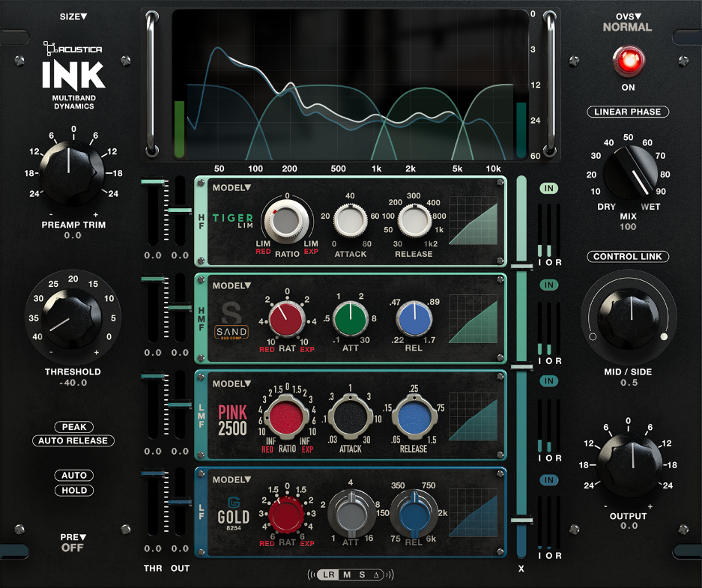702x588 pixels.
Task: Select M (mid) channel mode
Action: click(347, 575)
